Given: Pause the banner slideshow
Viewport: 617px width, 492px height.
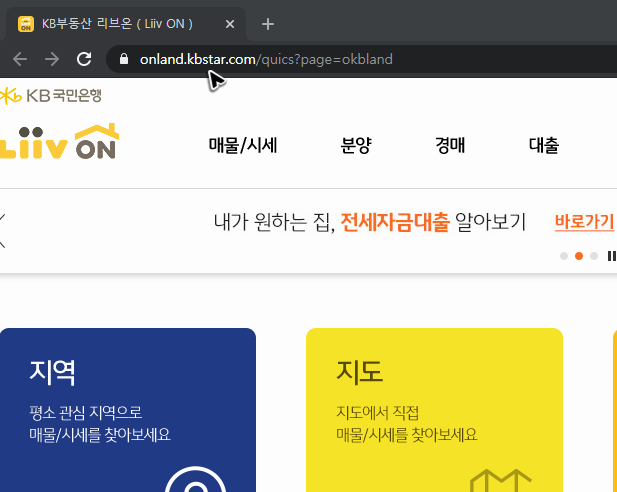Looking at the screenshot, I should coord(611,256).
